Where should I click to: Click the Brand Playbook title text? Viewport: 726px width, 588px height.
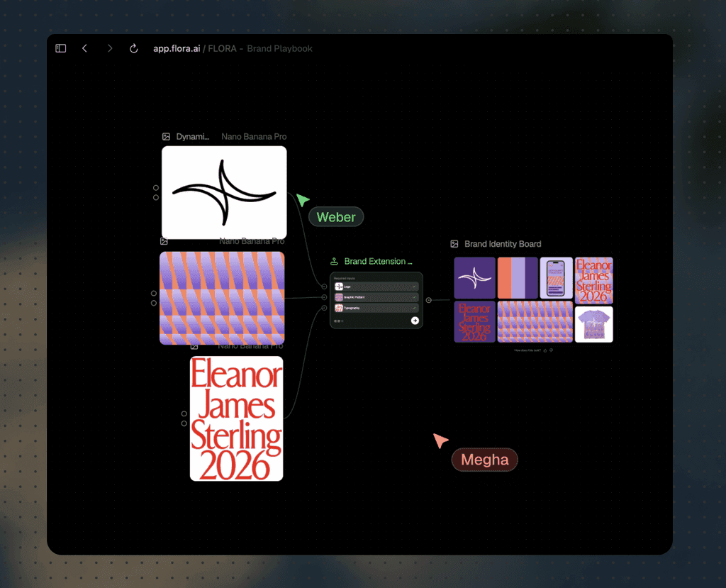pos(279,49)
